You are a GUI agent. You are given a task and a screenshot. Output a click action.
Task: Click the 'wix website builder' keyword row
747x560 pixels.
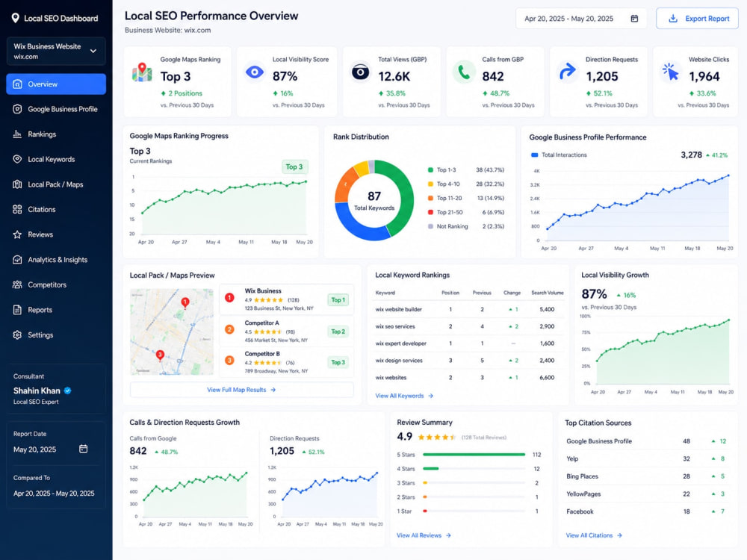(x=469, y=310)
